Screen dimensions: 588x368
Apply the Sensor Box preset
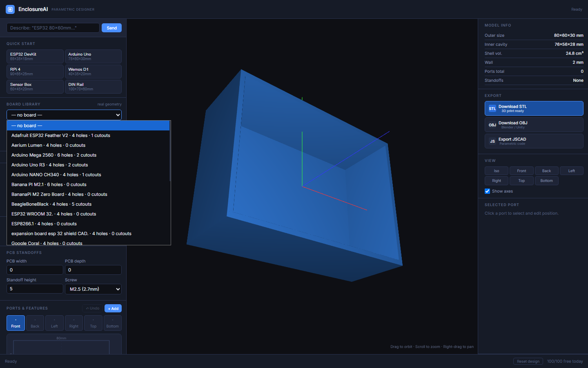(35, 87)
